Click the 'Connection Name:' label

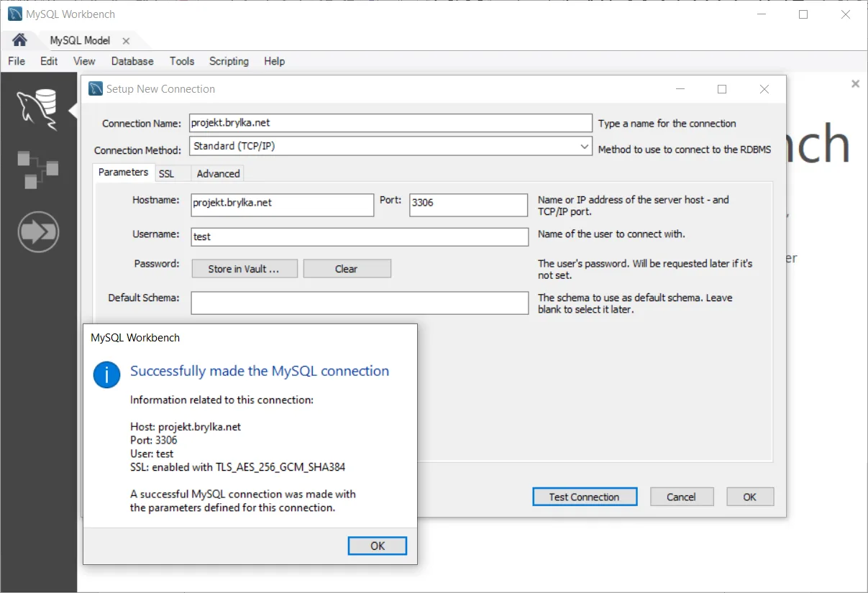(142, 124)
